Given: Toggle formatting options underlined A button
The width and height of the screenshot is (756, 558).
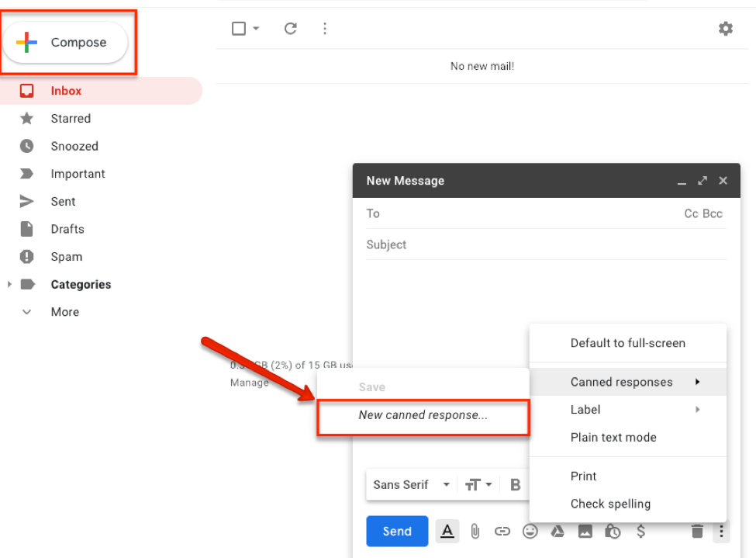Looking at the screenshot, I should (x=447, y=532).
